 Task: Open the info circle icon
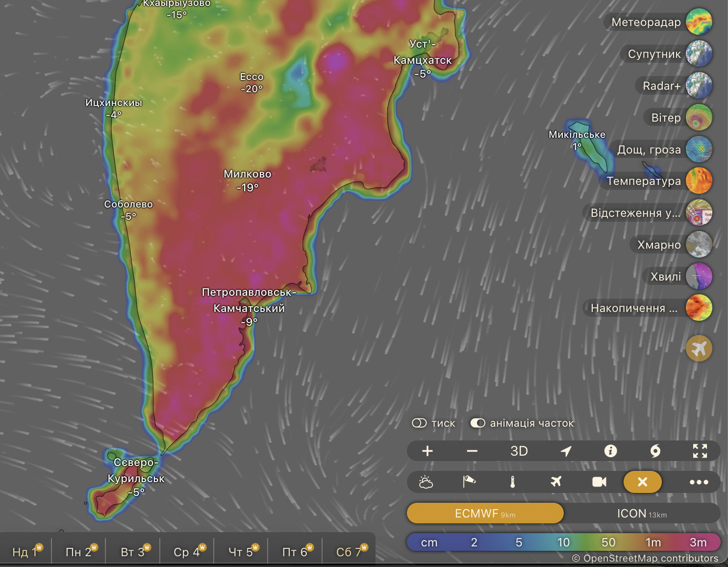coord(610,451)
